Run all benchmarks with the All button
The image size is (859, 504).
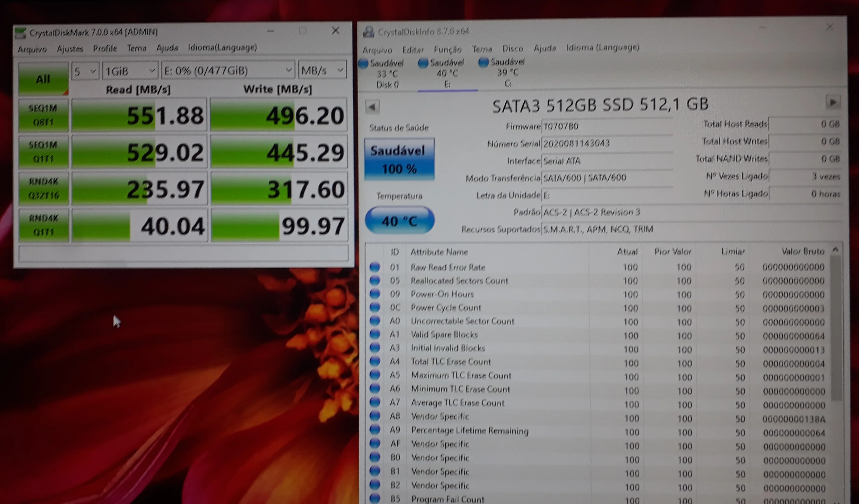coord(43,79)
